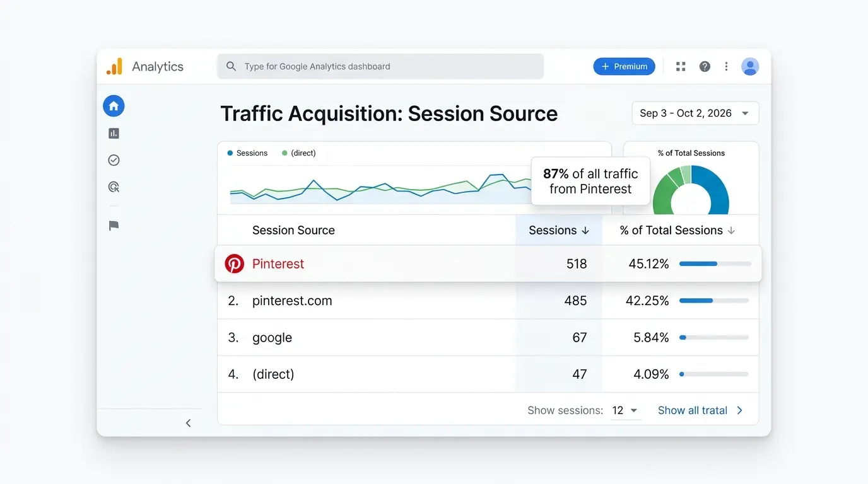The width and height of the screenshot is (868, 484).
Task: Click the 87% of all traffic tooltip
Action: click(590, 181)
